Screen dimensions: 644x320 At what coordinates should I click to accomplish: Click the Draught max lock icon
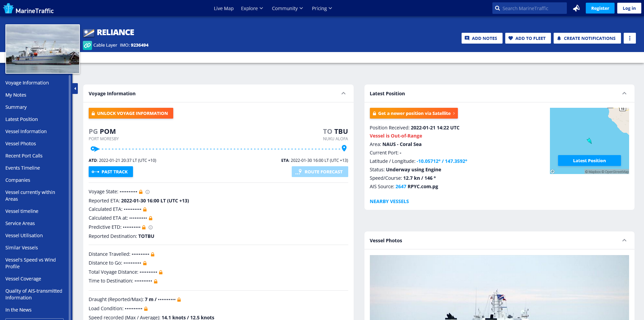179,300
